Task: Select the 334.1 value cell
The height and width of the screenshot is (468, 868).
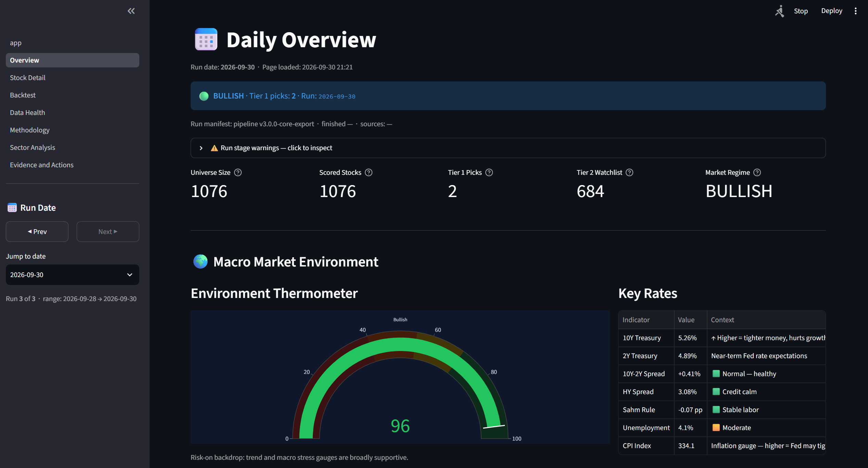Action: click(x=691, y=446)
